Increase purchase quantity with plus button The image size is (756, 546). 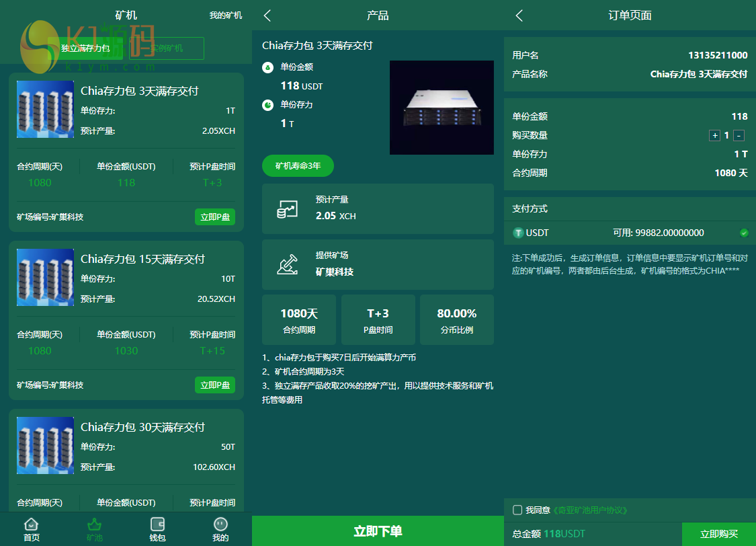[x=714, y=136]
